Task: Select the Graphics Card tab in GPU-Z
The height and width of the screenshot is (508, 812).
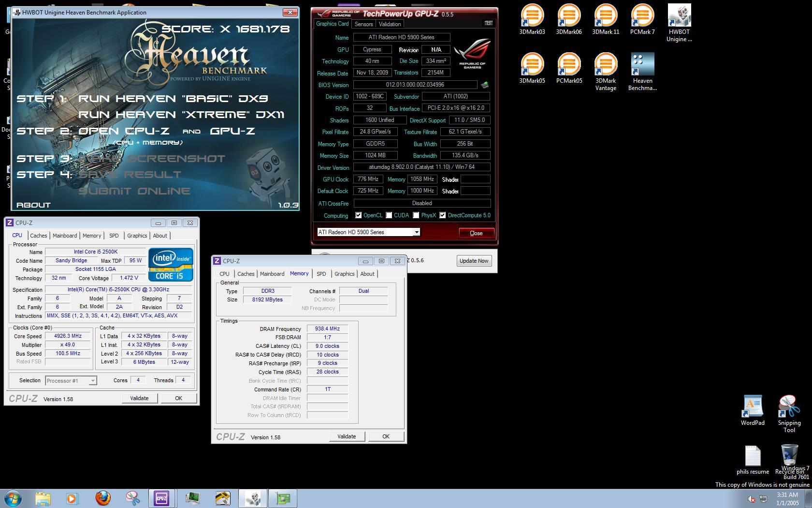Action: click(332, 23)
